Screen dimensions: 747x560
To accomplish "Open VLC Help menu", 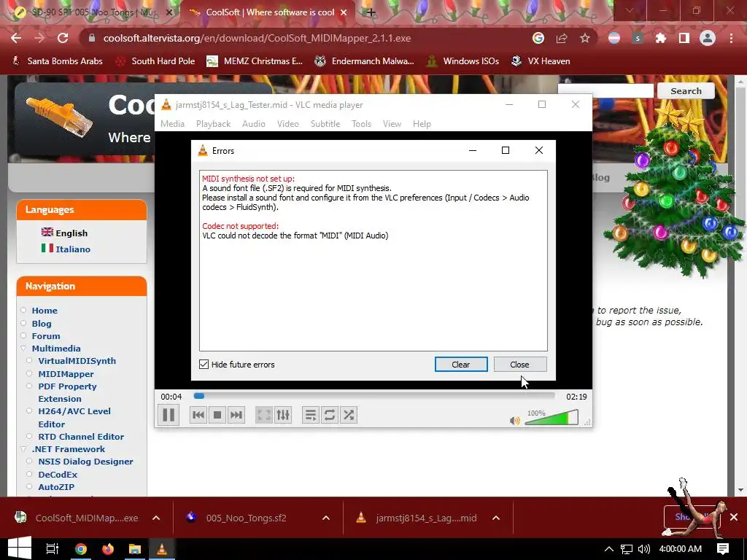I will (x=422, y=124).
